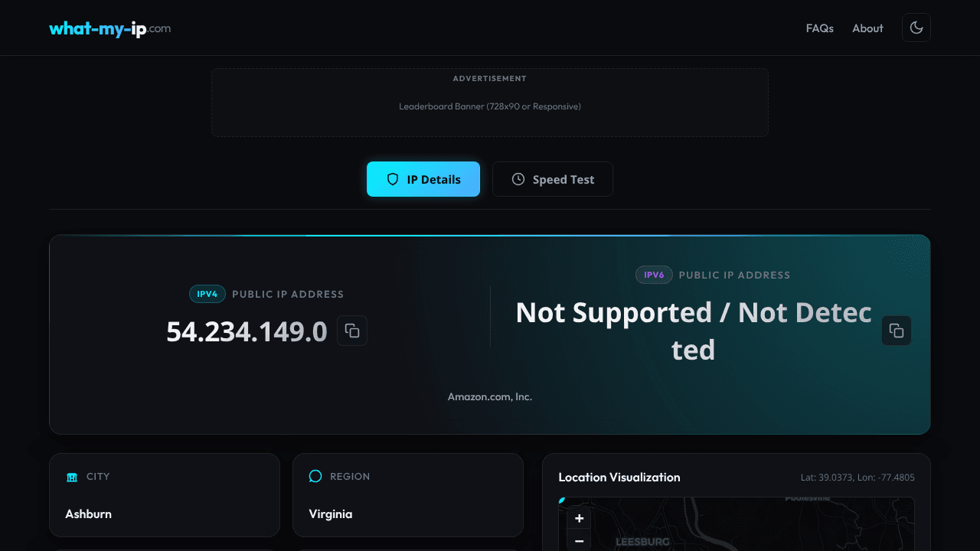This screenshot has width=980, height=551.
Task: Select the 54.234.149.0 address text
Action: point(247,331)
